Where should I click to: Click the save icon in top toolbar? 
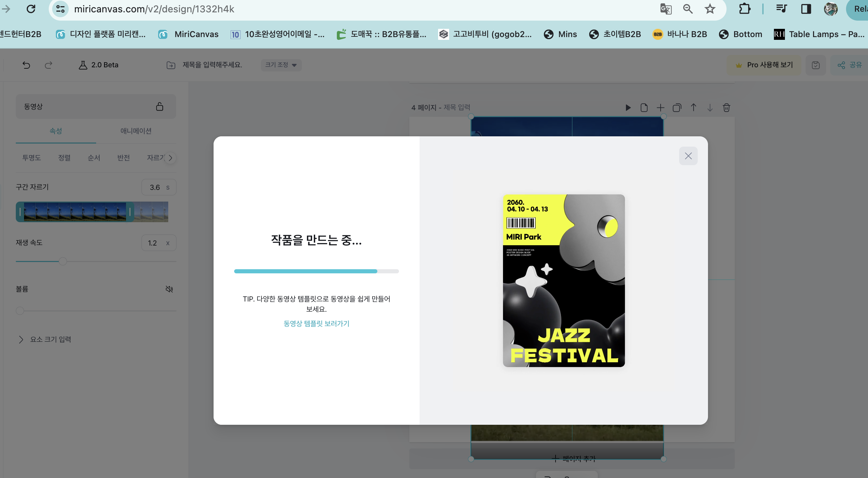[x=815, y=65]
